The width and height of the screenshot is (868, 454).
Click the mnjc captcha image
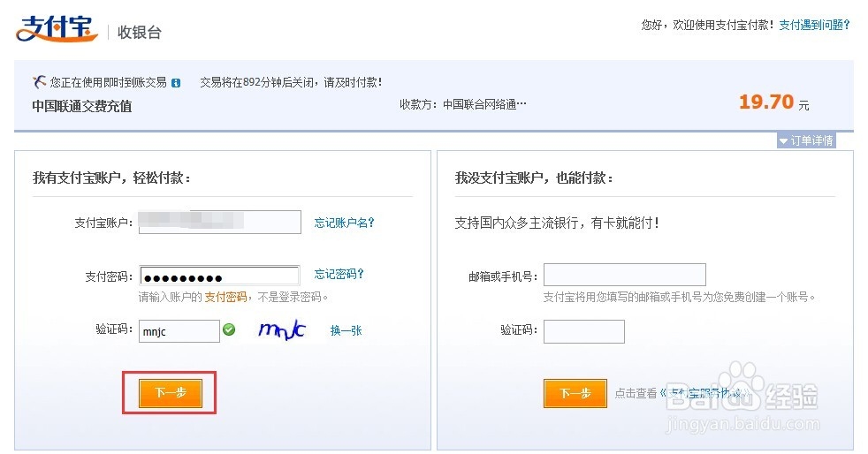point(281,329)
